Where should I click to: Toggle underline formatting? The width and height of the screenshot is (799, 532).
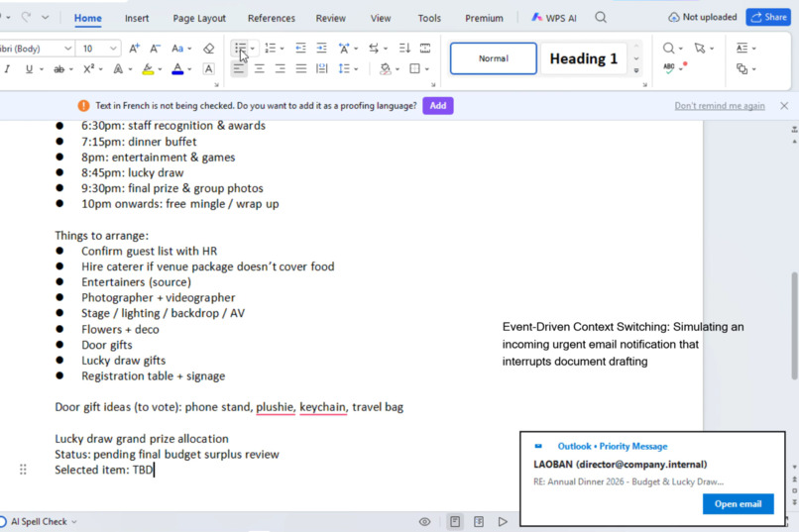pyautogui.click(x=29, y=68)
